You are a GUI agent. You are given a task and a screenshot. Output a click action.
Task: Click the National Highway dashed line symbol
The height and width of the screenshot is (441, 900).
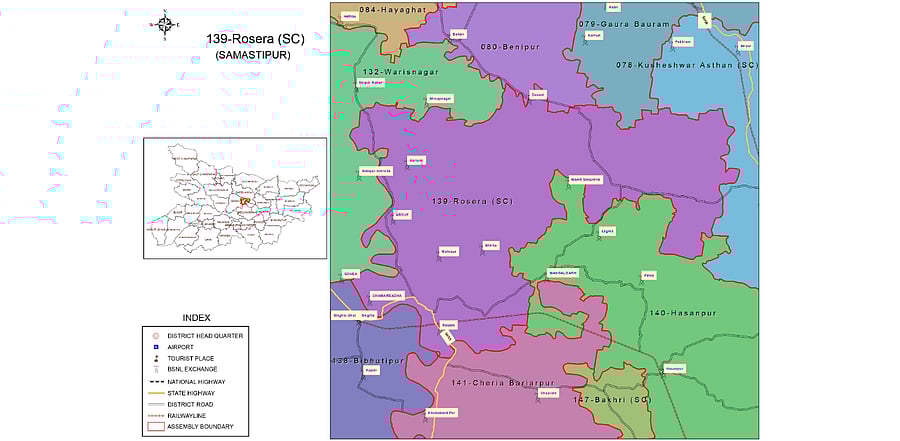pos(156,381)
